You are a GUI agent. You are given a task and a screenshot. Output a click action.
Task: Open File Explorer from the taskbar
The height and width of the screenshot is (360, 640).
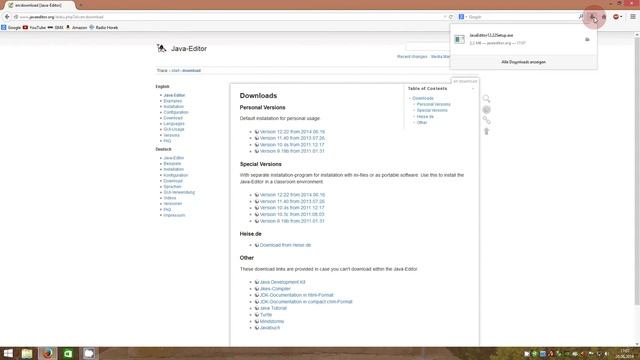pos(27,353)
